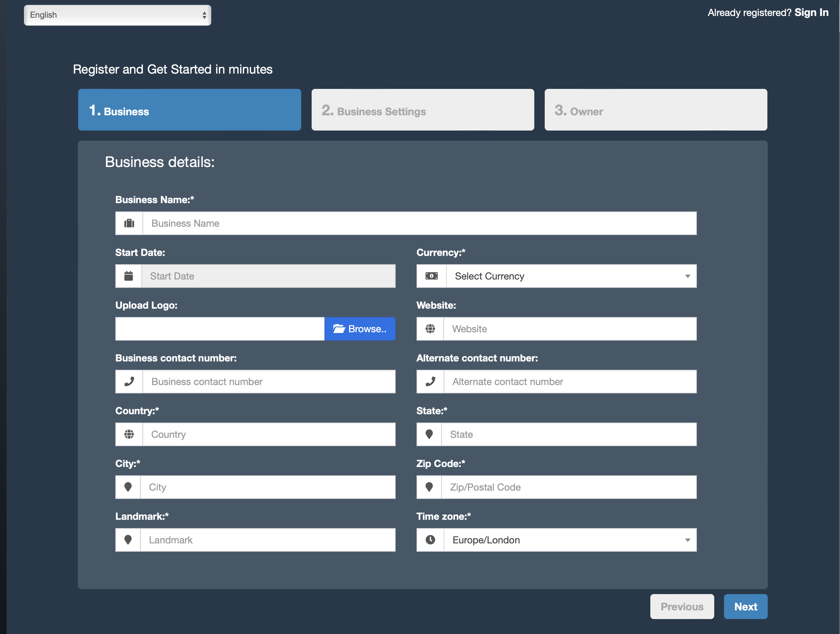Go to the Owner step tab
This screenshot has width=840, height=634.
coord(656,110)
